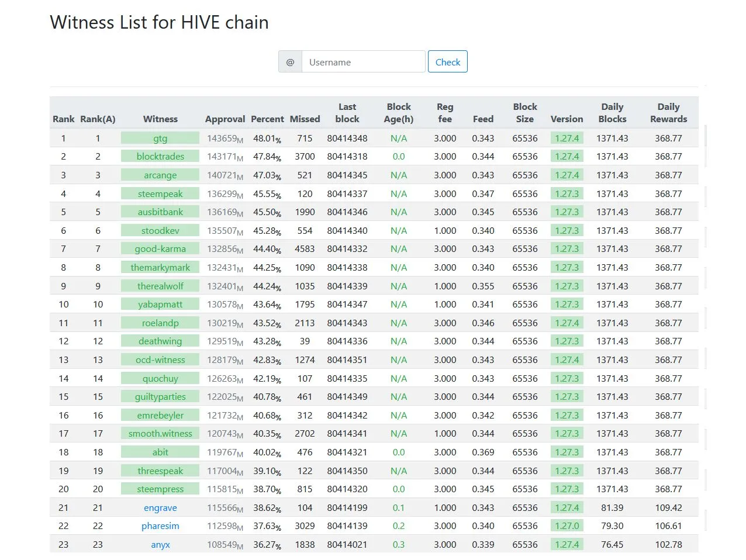
Task: Click the good-karma witness link
Action: (x=160, y=249)
